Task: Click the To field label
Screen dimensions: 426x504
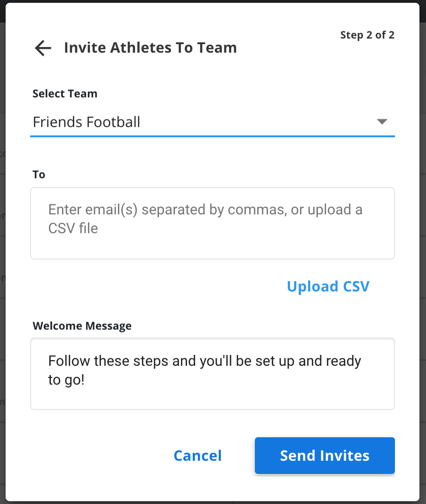Action: coord(39,174)
